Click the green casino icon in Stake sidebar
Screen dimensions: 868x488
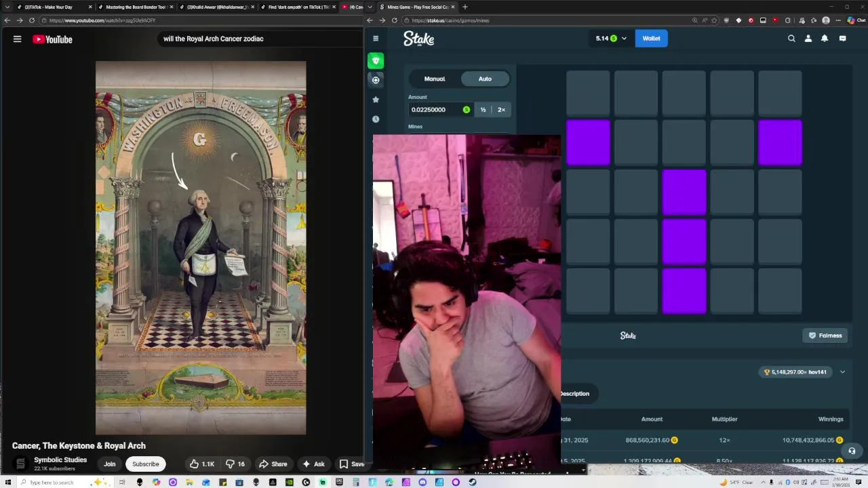click(376, 61)
